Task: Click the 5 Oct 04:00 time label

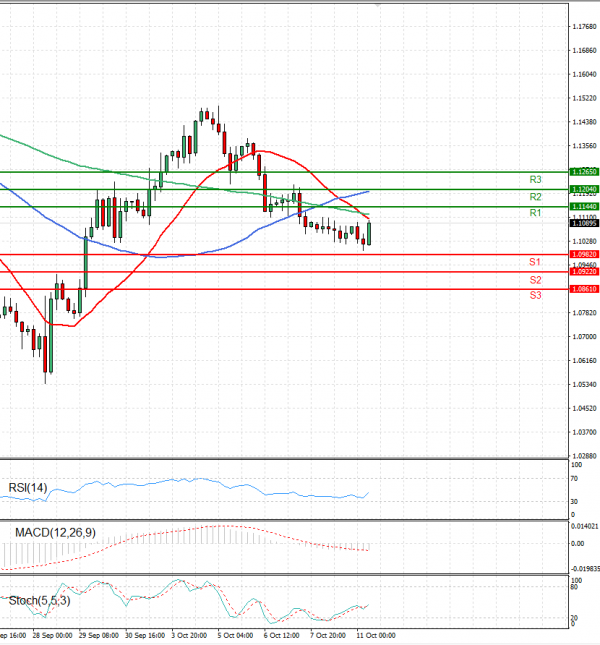Action: pos(235,636)
